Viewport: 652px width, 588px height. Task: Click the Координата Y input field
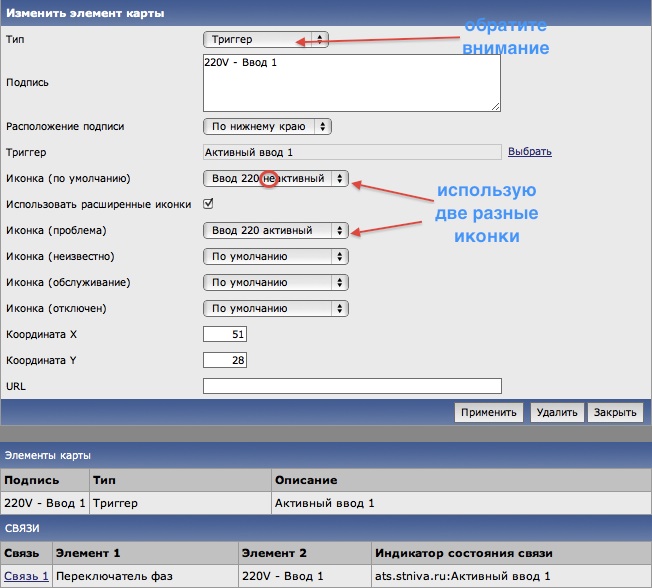pos(225,360)
